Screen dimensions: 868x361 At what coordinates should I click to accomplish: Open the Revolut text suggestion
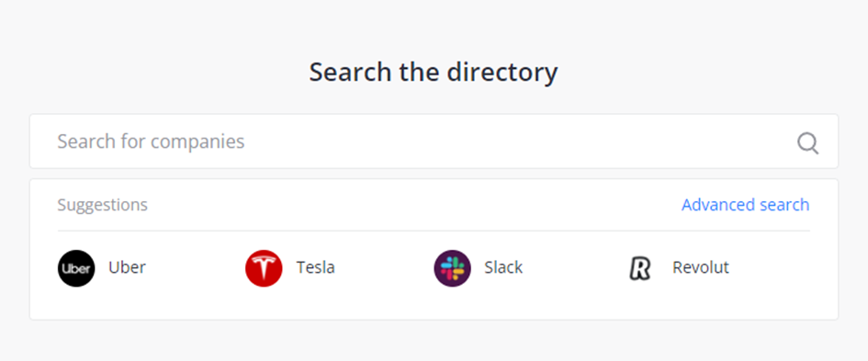[700, 267]
